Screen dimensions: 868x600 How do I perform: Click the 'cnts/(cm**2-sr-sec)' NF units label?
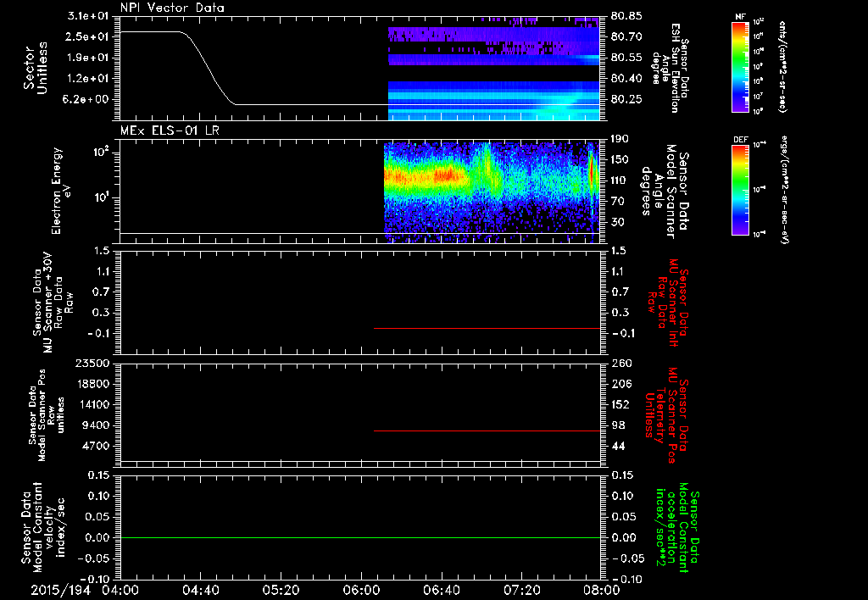tap(782, 67)
